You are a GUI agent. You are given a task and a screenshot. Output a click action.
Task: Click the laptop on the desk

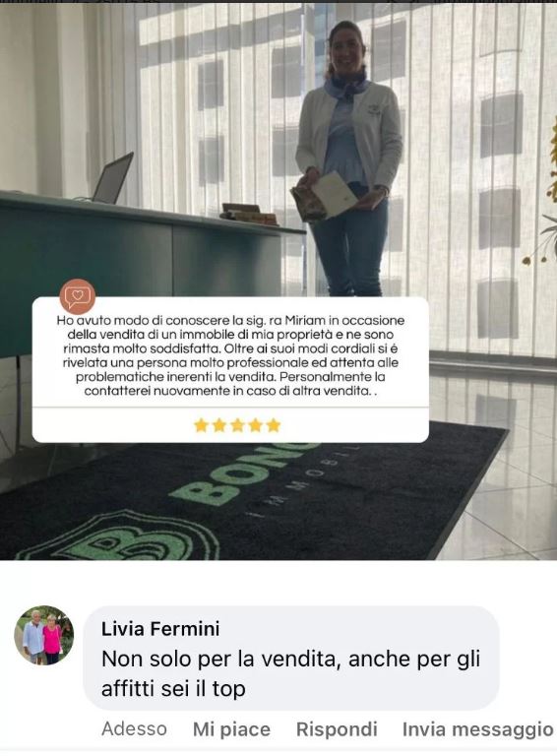pos(112,178)
